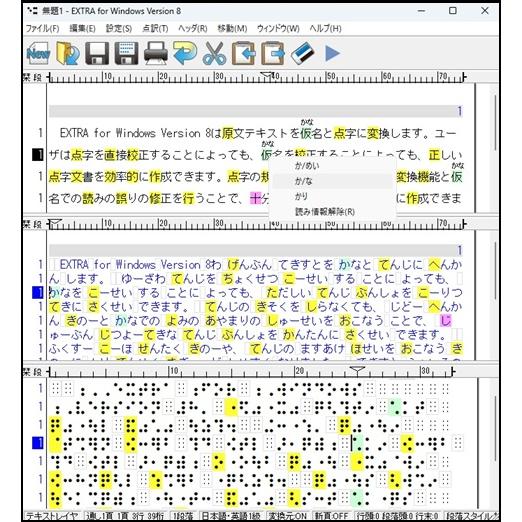
Task: Click the gray page header bar in the kana pane
Action: (256, 250)
